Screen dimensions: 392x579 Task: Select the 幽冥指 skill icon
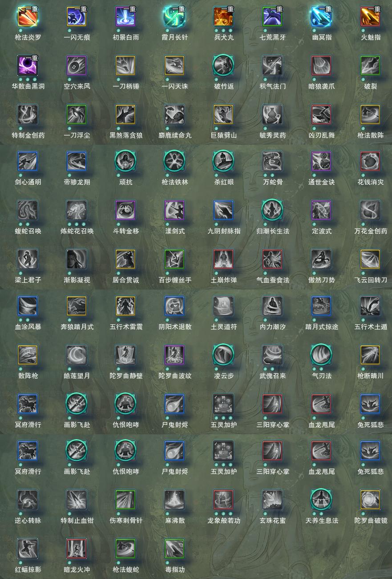[321, 17]
